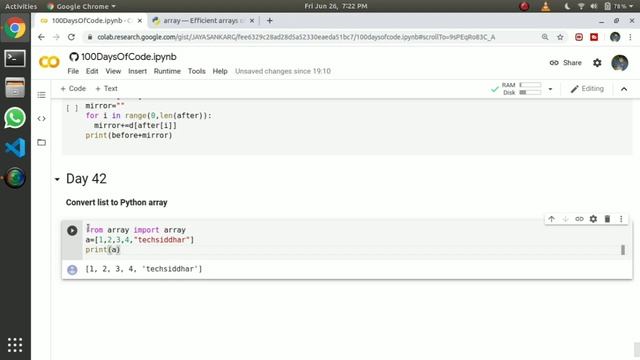Viewport: 640px width, 360px height.
Task: Add a new Code cell
Action: click(x=73, y=89)
